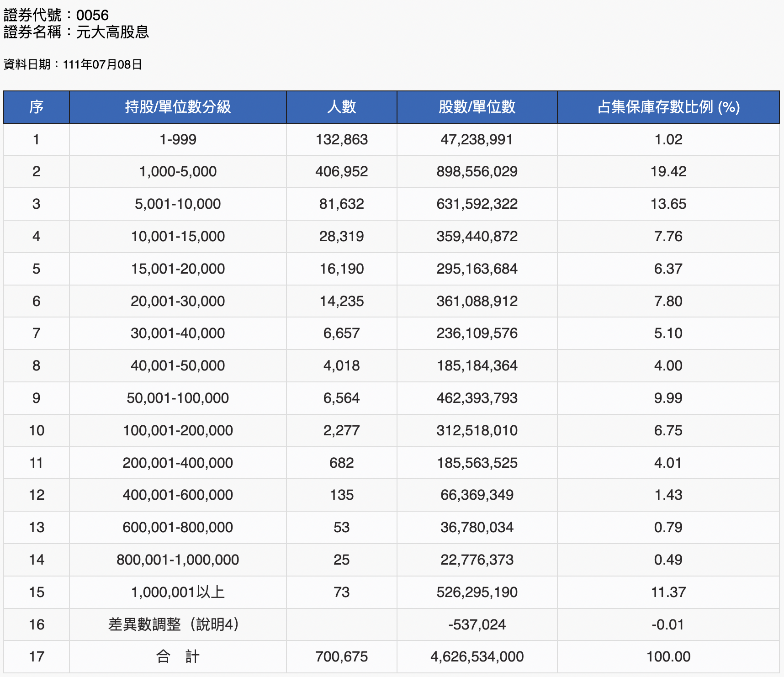The image size is (784, 677).
Task: Click the 合計 total row label
Action: [178, 657]
